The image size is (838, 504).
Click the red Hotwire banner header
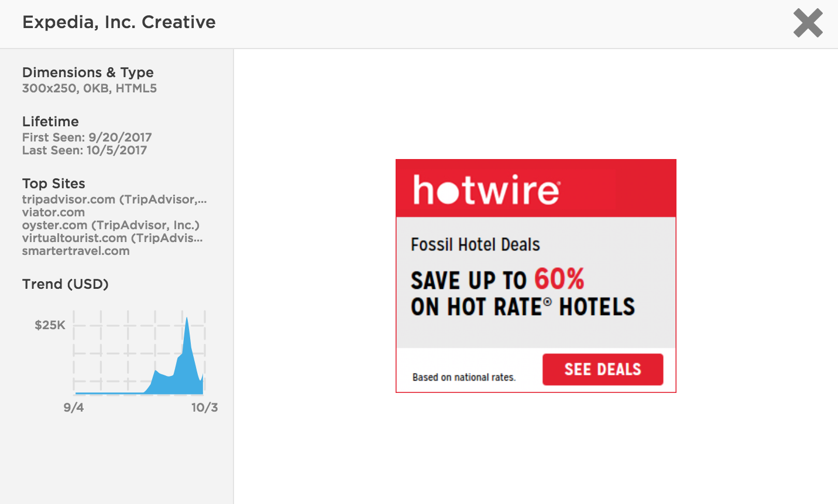tap(535, 188)
